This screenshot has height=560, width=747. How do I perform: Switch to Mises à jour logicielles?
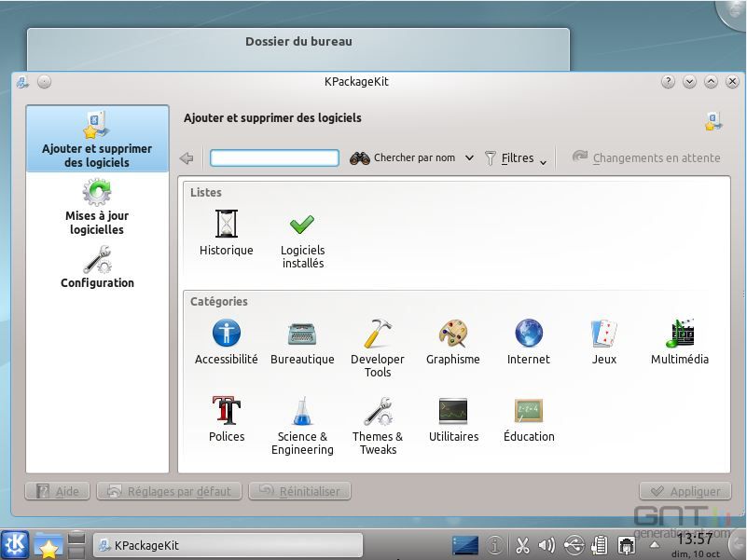[x=97, y=207]
